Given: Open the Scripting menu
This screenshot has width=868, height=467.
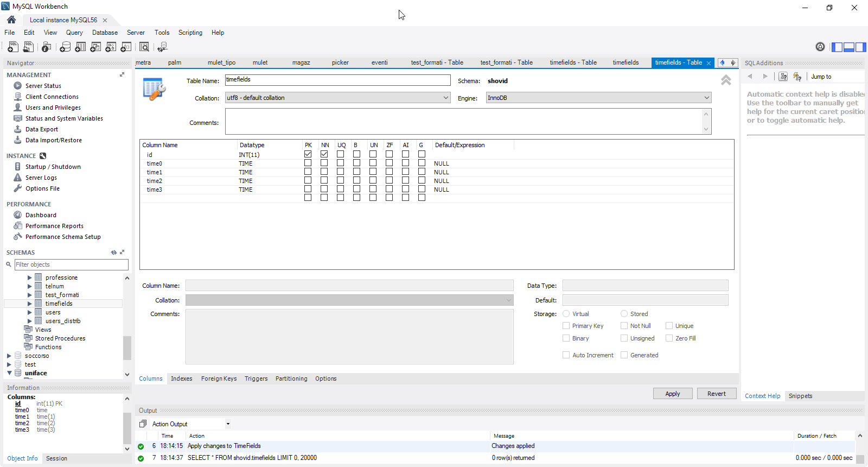Looking at the screenshot, I should click(190, 33).
